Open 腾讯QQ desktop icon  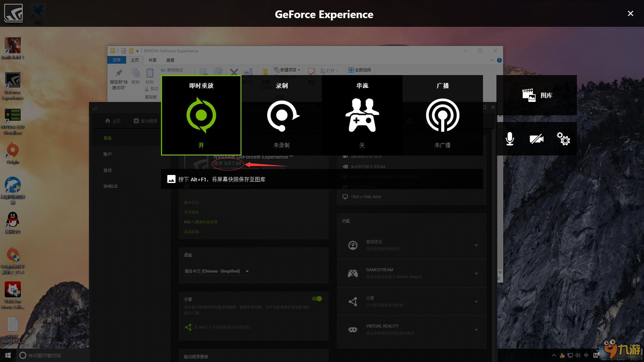click(x=13, y=223)
